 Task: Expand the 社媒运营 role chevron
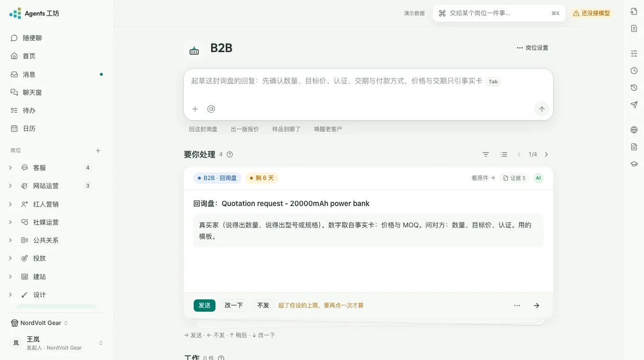pyautogui.click(x=10, y=222)
